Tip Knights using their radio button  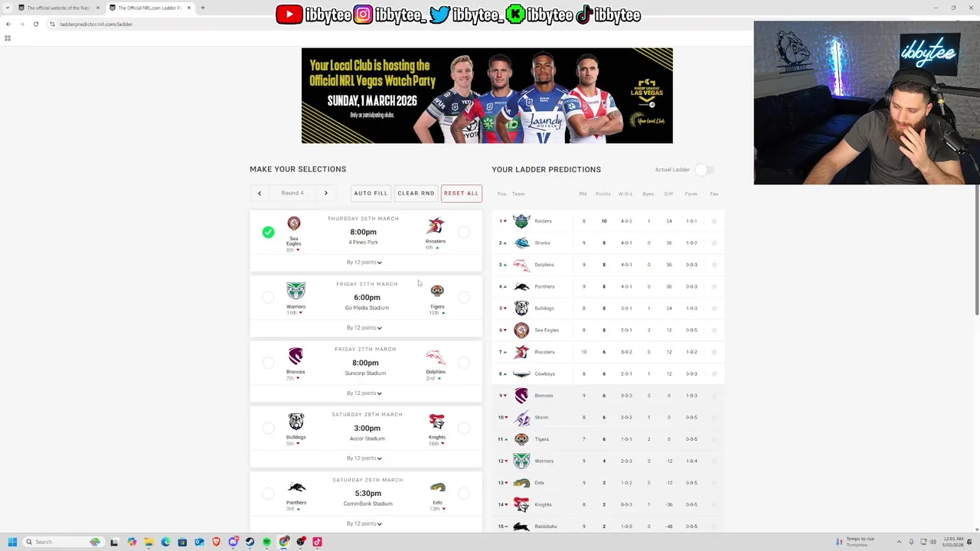tap(464, 428)
